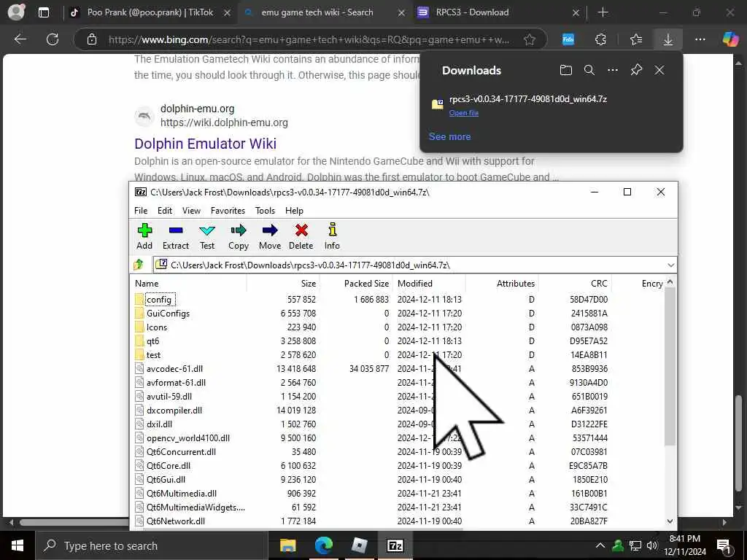Open File Explorer from the taskbar
The image size is (747, 560).
[x=287, y=545]
